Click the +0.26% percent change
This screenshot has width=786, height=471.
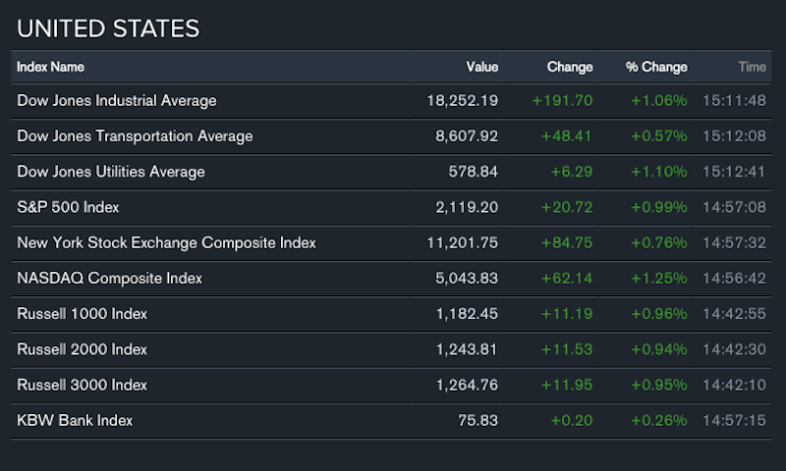(x=659, y=421)
